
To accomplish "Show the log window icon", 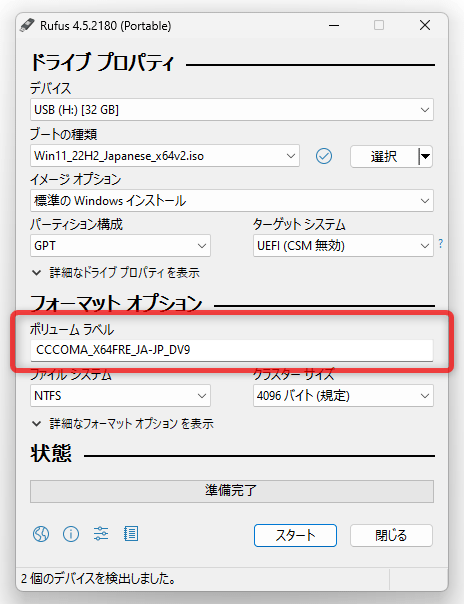I will (x=131, y=534).
